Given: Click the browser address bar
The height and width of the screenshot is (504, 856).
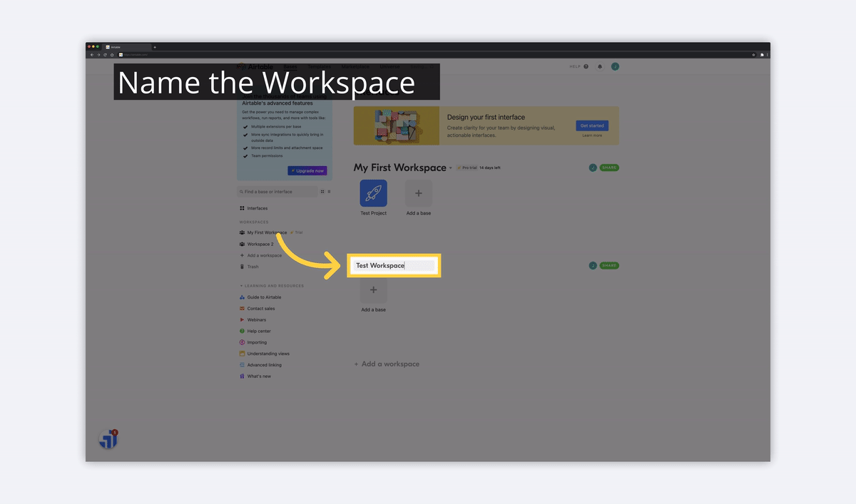Looking at the screenshot, I should point(434,54).
